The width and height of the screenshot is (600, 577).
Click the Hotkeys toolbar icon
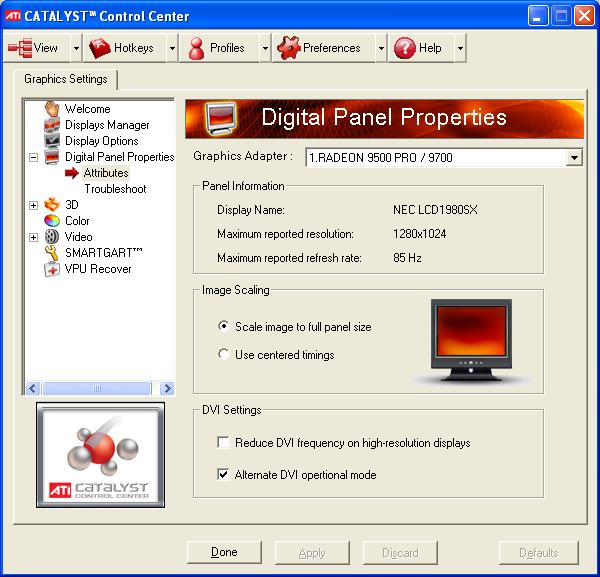(100, 48)
